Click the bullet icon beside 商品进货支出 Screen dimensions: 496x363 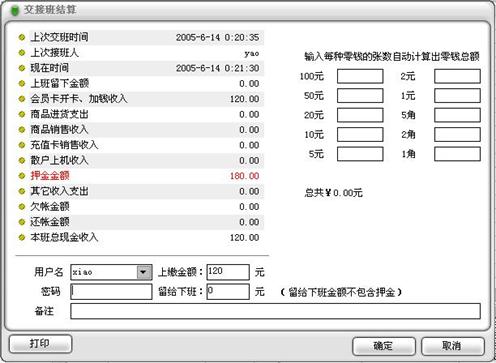pos(22,114)
